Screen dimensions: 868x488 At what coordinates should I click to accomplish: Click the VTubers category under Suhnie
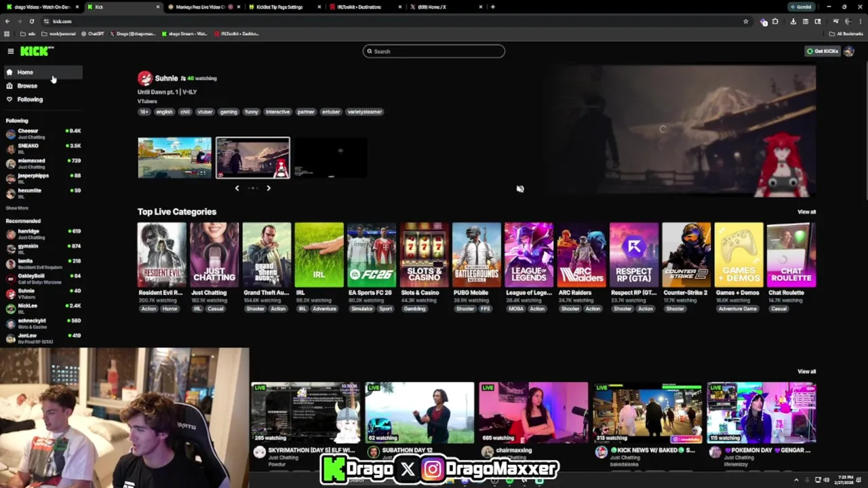point(147,102)
